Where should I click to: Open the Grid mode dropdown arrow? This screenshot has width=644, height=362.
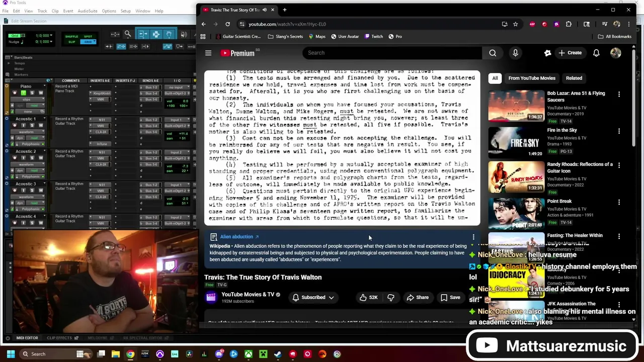point(95,41)
